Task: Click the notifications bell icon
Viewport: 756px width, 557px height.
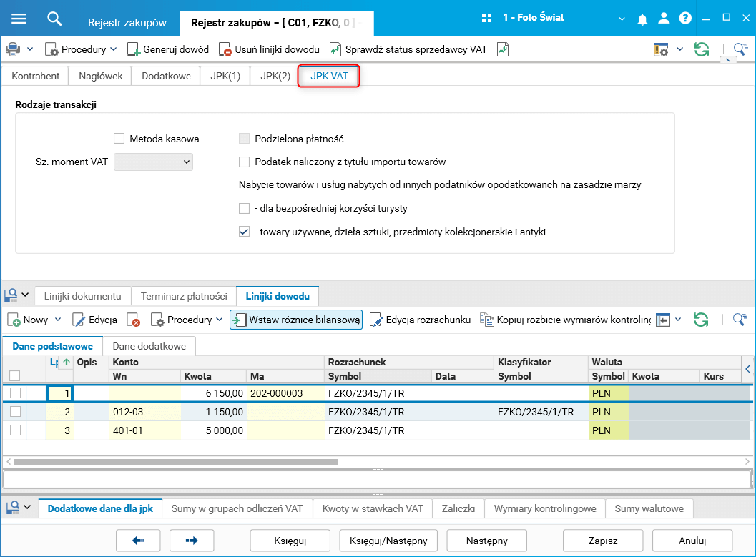Action: click(642, 18)
